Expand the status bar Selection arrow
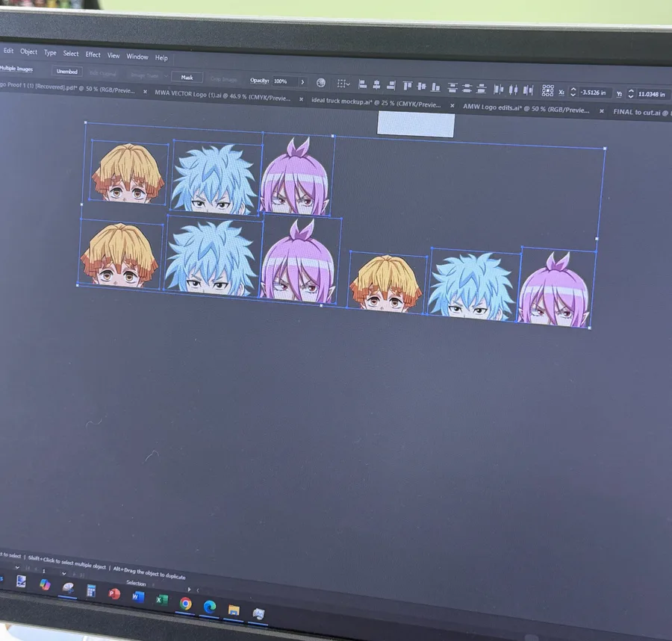Screen dimensions: 672x641 (x=189, y=590)
